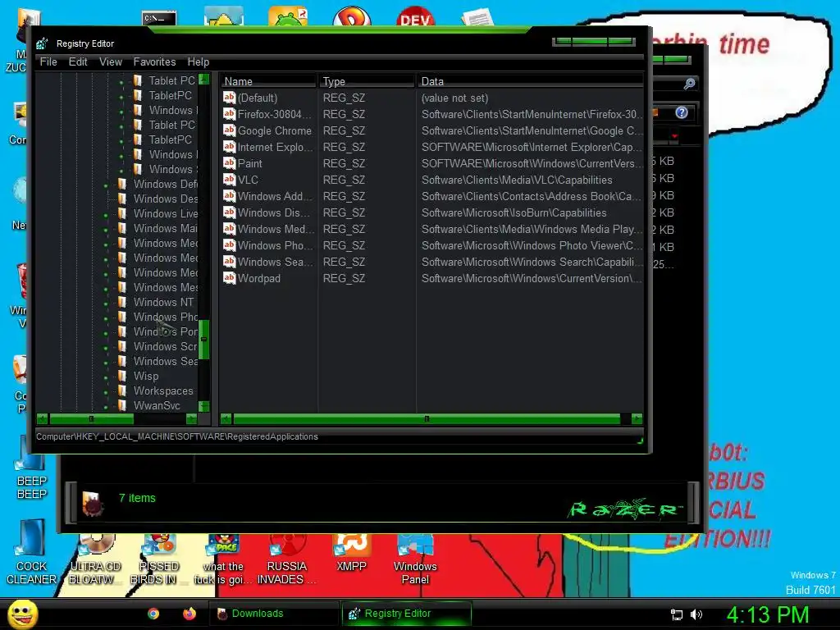The height and width of the screenshot is (630, 840).
Task: Select the (Default) value string icon
Action: pyautogui.click(x=230, y=98)
